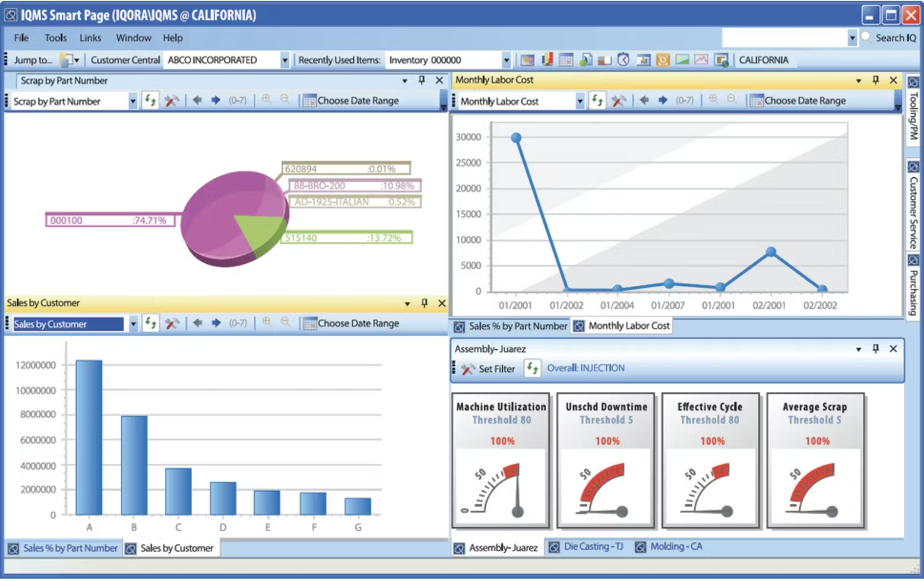Open the Scrap by Part Number view selector dropdown

tap(132, 100)
